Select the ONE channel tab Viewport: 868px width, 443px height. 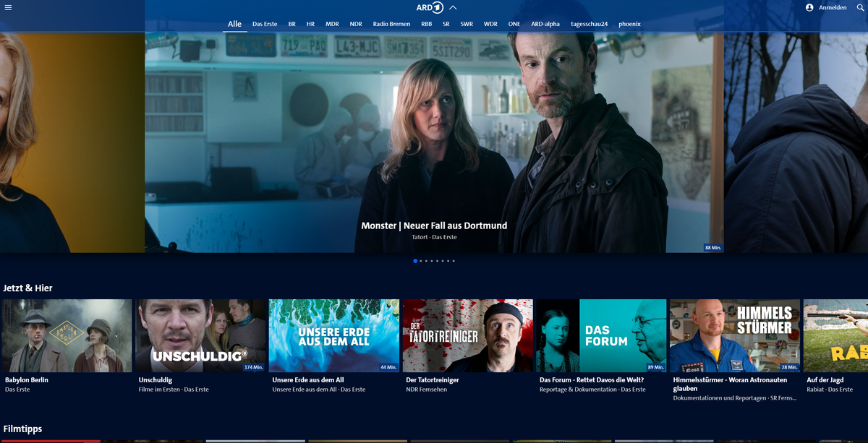tap(514, 24)
